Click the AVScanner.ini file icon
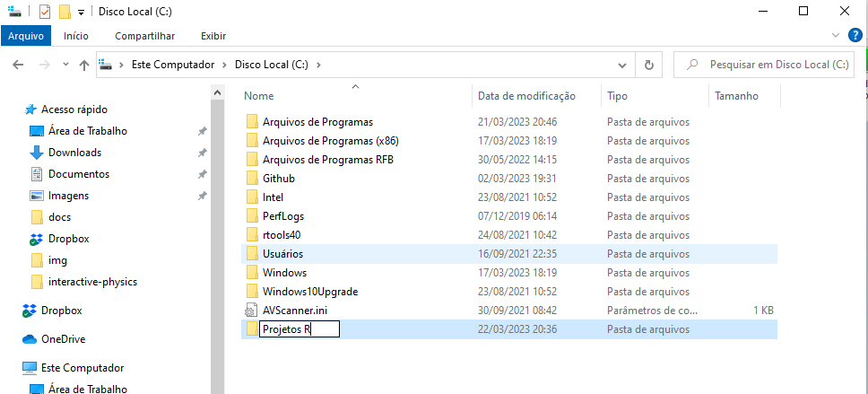Image resolution: width=868 pixels, height=394 pixels. [x=251, y=310]
